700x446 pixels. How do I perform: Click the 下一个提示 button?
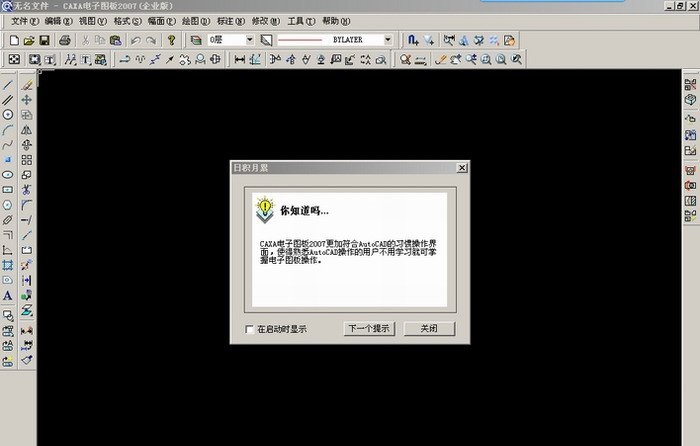coord(369,329)
